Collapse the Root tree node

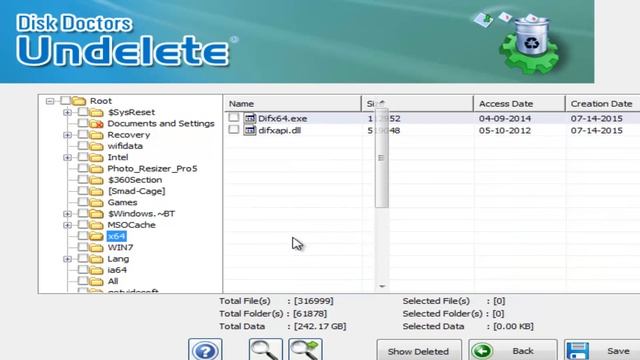(50, 101)
